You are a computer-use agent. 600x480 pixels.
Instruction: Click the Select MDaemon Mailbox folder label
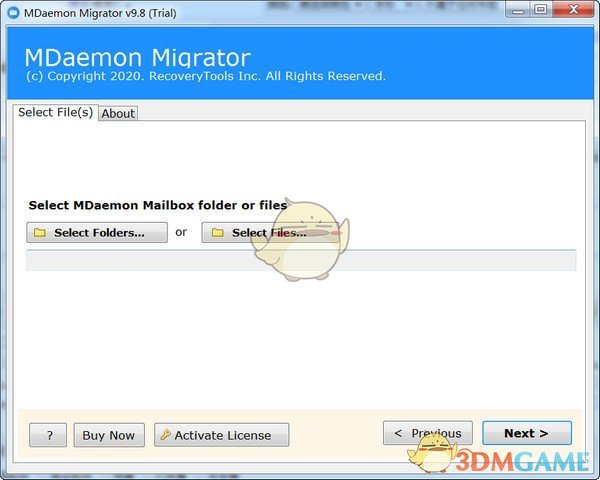click(x=157, y=205)
